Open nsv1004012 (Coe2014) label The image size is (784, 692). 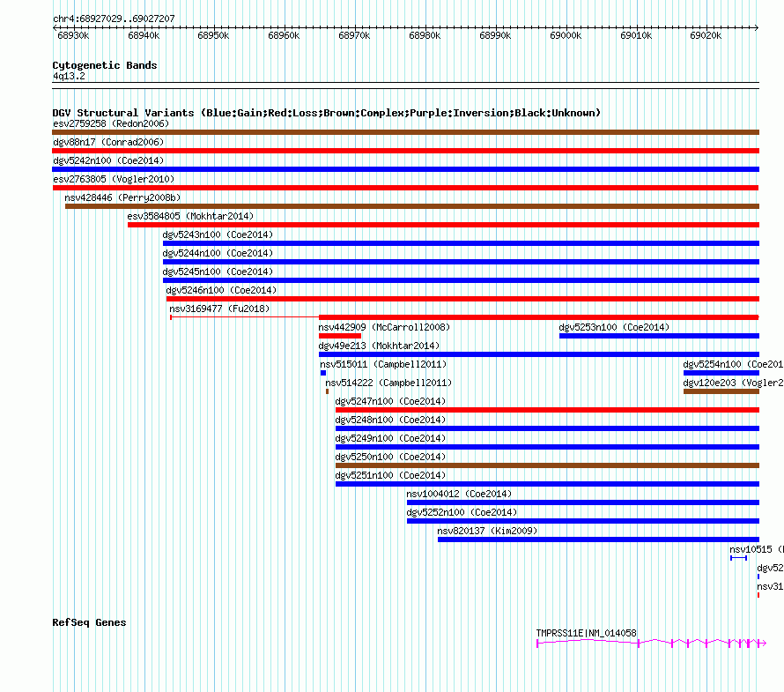tap(459, 494)
